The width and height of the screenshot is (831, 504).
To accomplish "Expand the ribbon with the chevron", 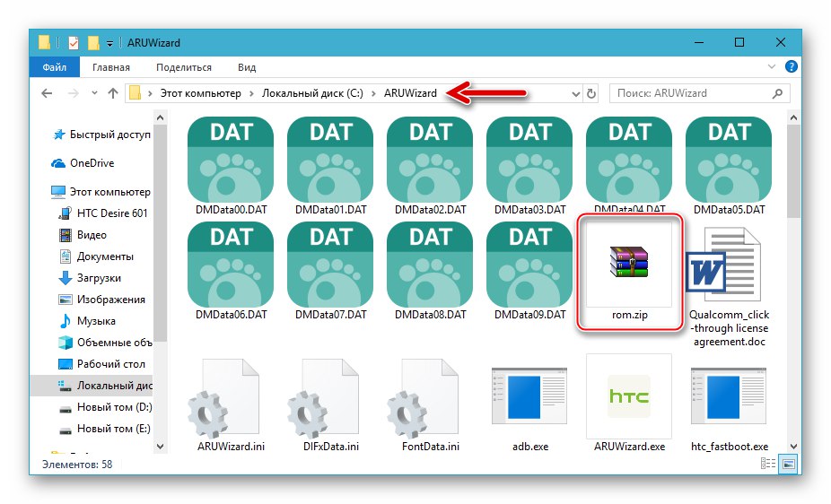I will click(772, 66).
